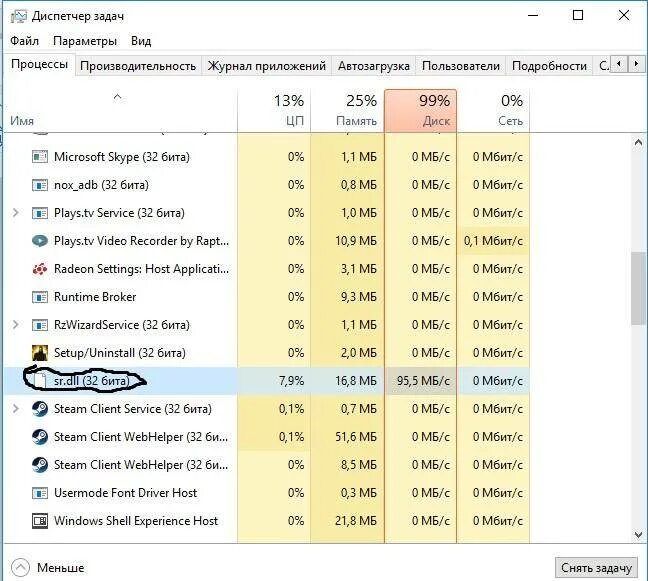
Task: Click the 9,3 МБ memory value
Action: point(359,297)
